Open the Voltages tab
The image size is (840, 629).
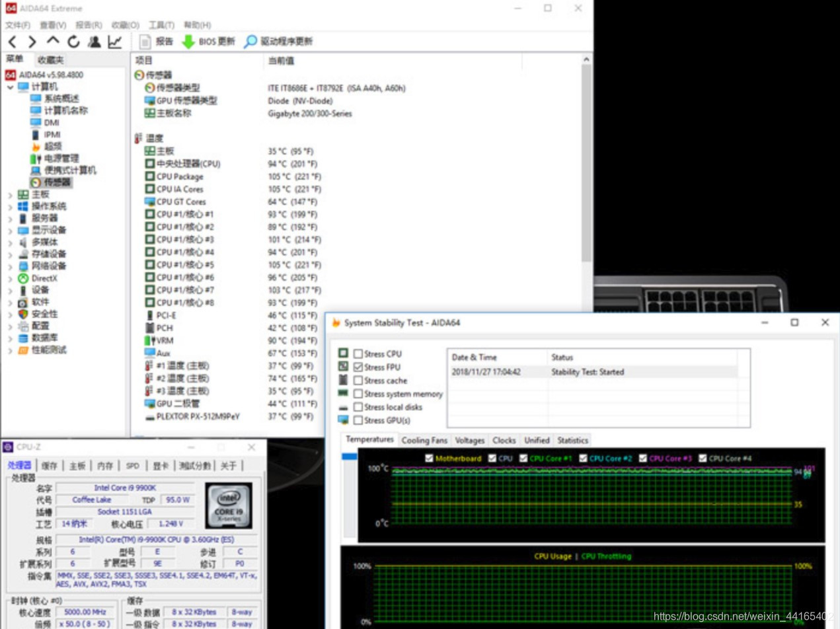(470, 440)
